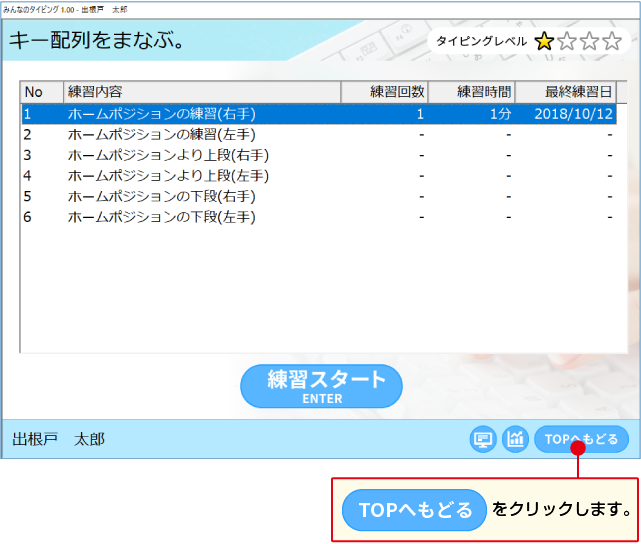Screen dimensions: 641x544
Task: Click the date 2018/10/12 cell
Action: 574,114
